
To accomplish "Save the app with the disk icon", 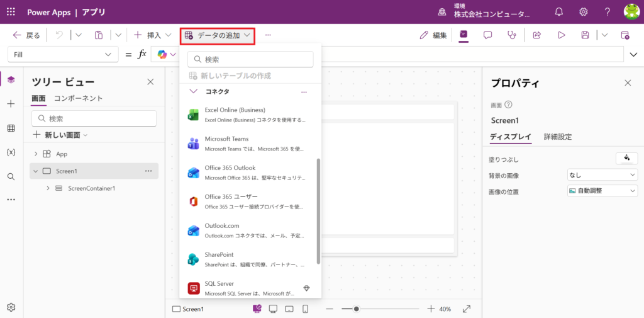I will (586, 35).
